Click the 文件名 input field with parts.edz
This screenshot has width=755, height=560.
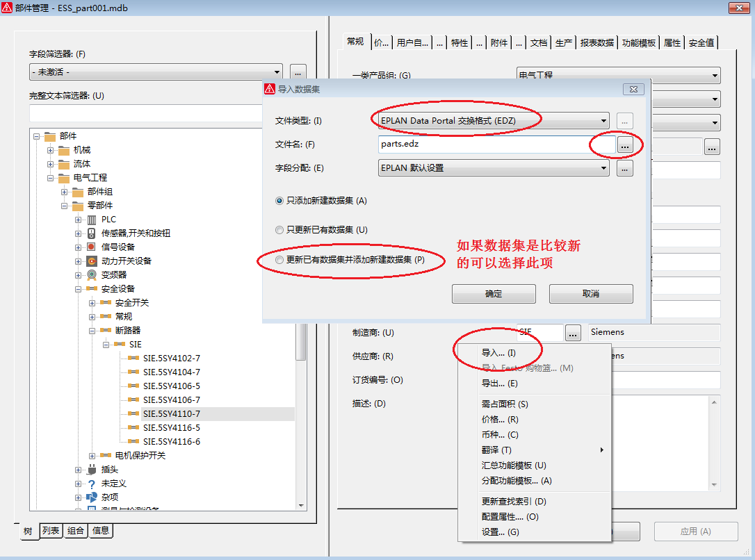click(496, 145)
